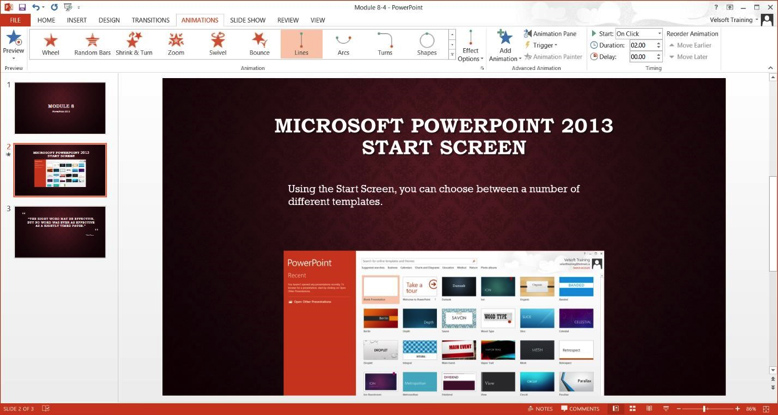The width and height of the screenshot is (778, 415).
Task: Expand the Start timing dropdown
Action: pos(659,34)
